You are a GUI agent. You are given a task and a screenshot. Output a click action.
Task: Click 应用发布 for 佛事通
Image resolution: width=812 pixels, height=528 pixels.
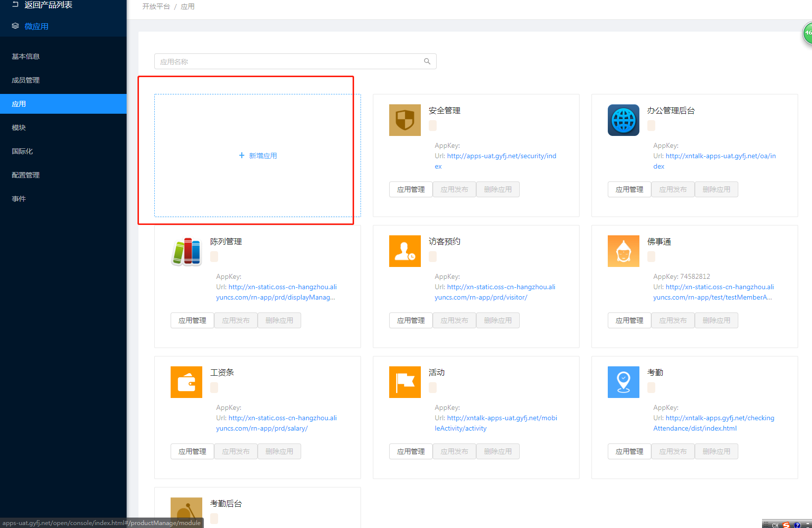coord(673,320)
